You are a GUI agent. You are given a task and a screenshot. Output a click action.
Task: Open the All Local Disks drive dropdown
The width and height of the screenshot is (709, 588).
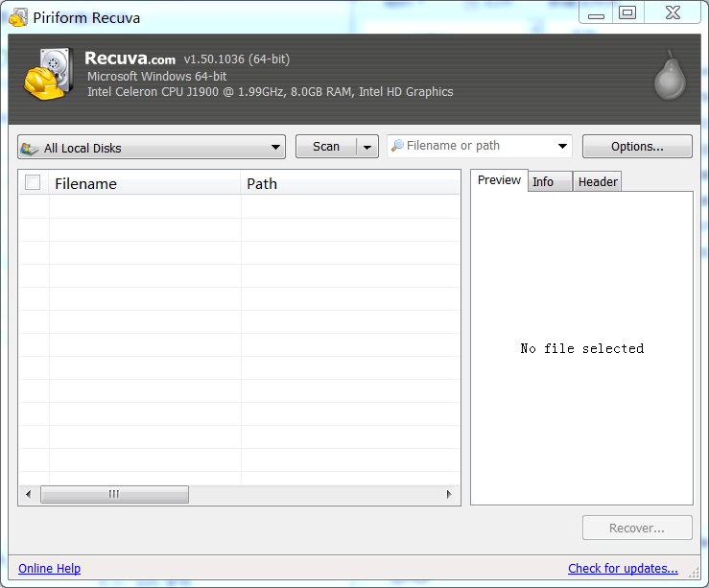click(x=276, y=148)
